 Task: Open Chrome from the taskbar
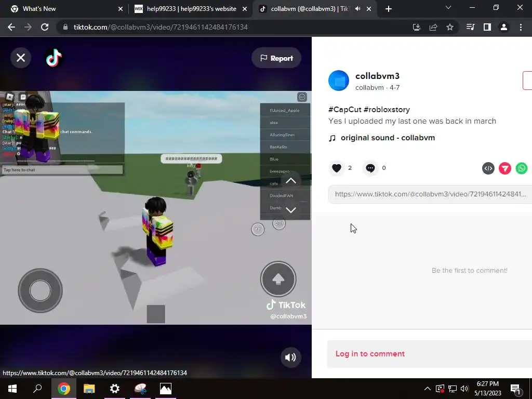pyautogui.click(x=63, y=389)
